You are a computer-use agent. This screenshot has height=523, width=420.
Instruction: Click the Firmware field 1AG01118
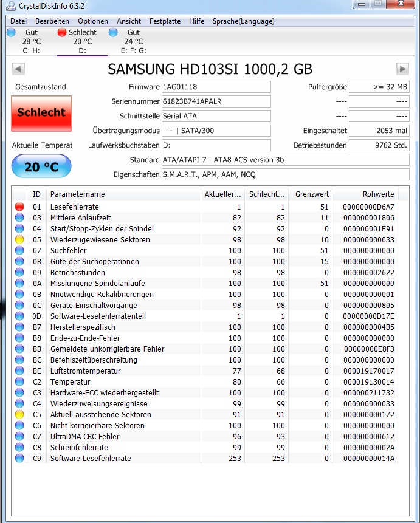(216, 87)
